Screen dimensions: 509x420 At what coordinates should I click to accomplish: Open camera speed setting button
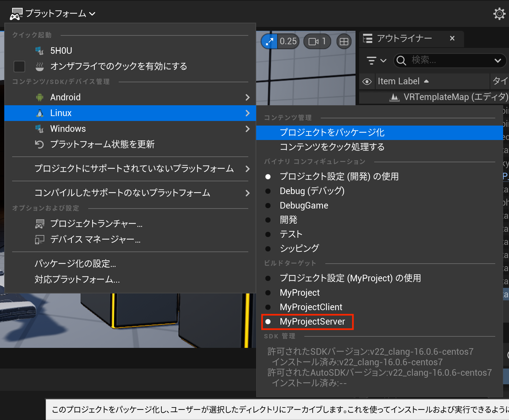point(317,41)
